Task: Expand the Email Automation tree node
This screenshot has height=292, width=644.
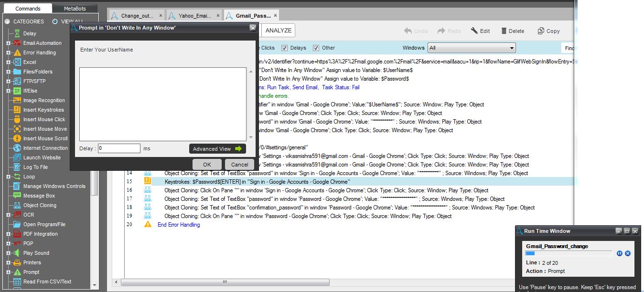Action: 8,43
